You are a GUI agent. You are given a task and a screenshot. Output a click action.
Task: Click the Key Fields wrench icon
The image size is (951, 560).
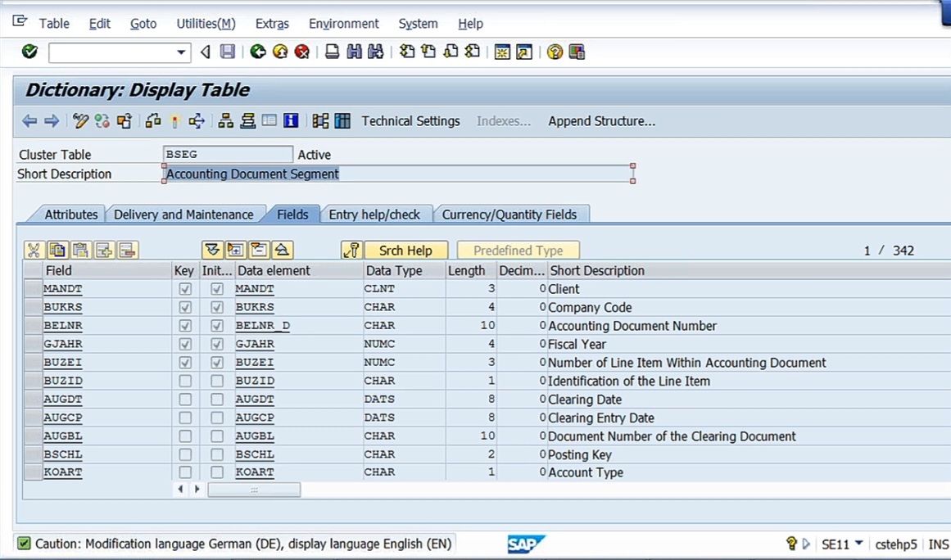point(351,250)
